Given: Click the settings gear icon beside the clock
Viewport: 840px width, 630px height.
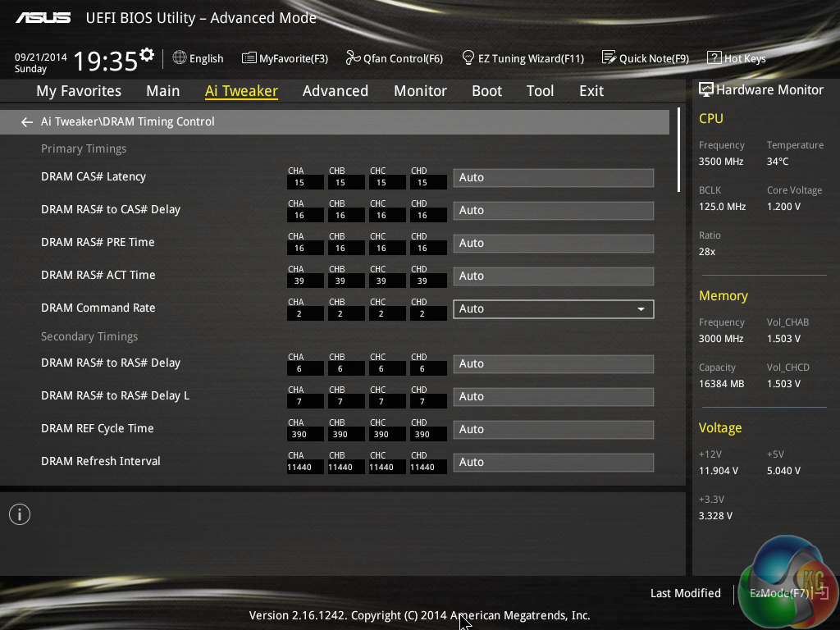Looking at the screenshot, I should pos(147,55).
